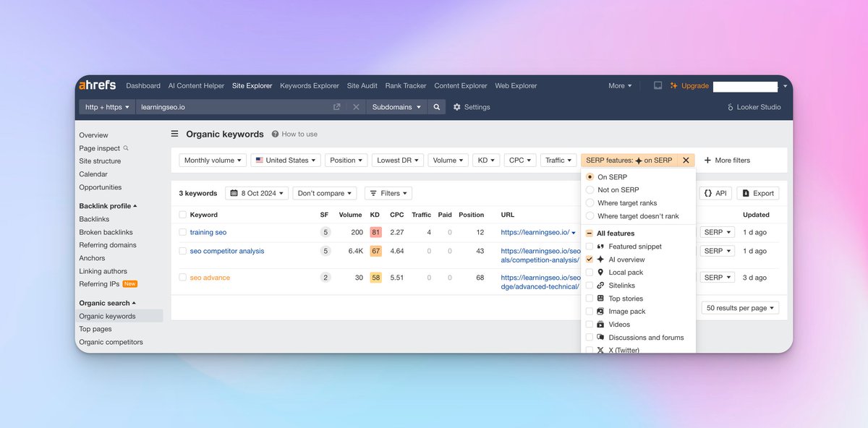This screenshot has height=428, width=868.
Task: Click the Featured snippet quote icon
Action: pyautogui.click(x=600, y=247)
